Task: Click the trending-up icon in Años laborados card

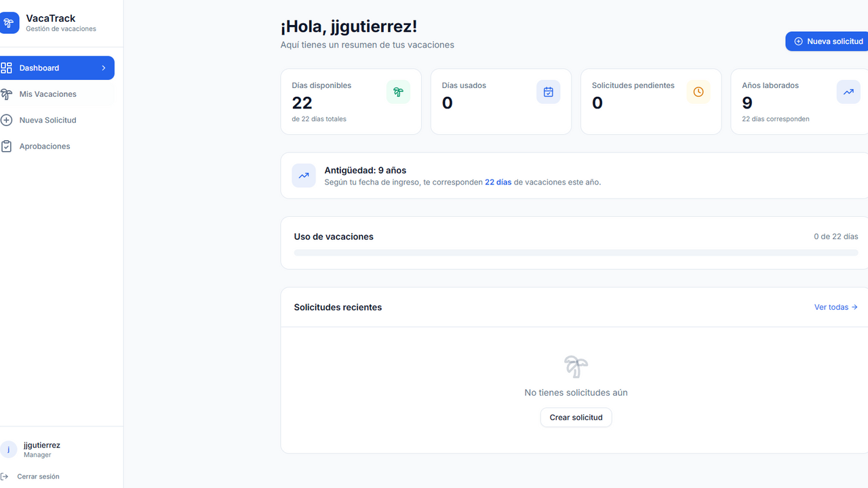Action: click(848, 92)
